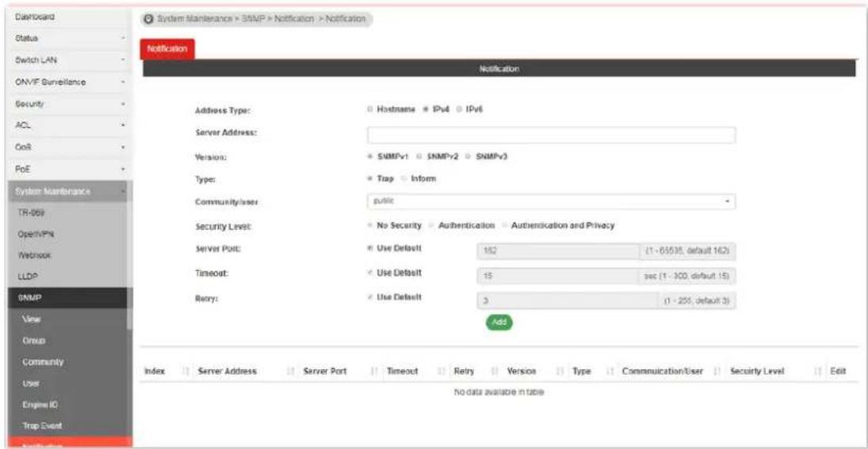Select the IPv4 address type radio
Screen dimensions: 868x449
pos(426,109)
